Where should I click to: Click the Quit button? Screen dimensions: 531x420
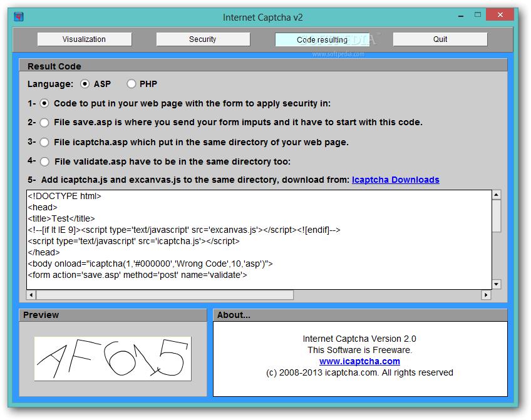(440, 39)
